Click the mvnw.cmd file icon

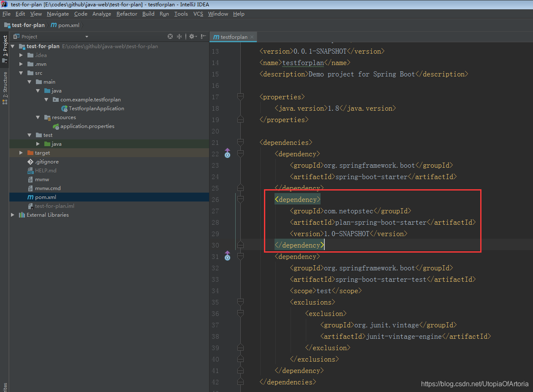[x=30, y=188]
